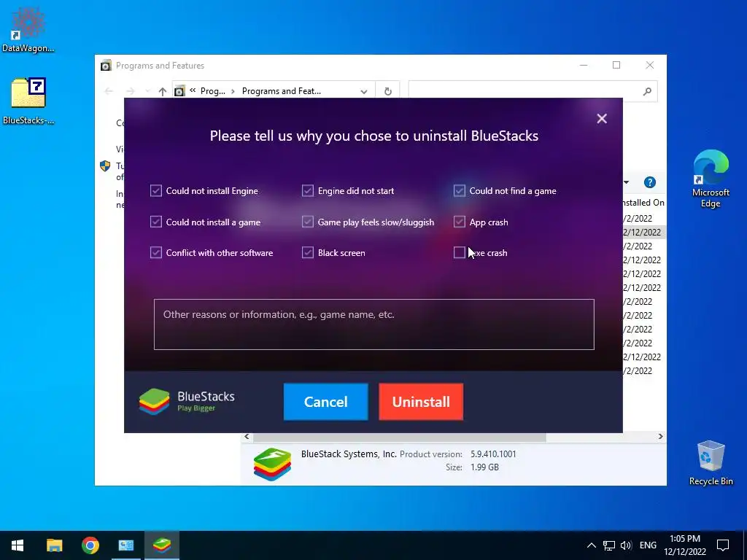Open the volume tray icon

[626, 545]
